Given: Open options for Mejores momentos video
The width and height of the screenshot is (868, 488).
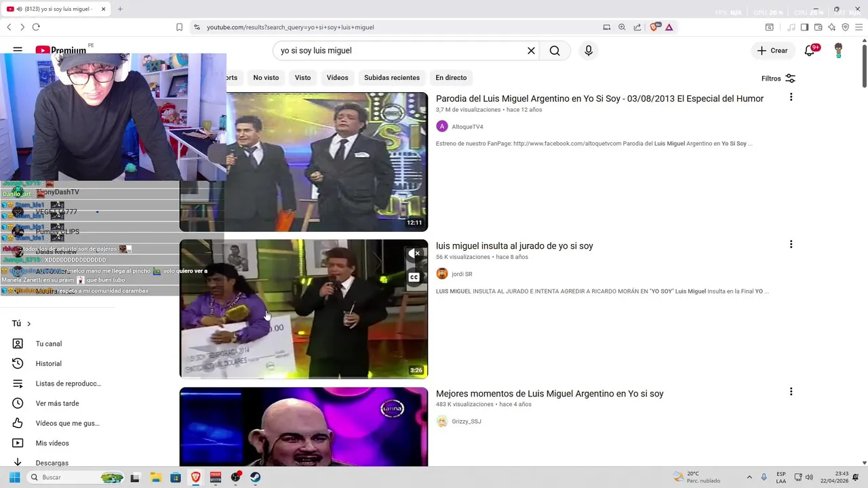Looking at the screenshot, I should pyautogui.click(x=791, y=392).
